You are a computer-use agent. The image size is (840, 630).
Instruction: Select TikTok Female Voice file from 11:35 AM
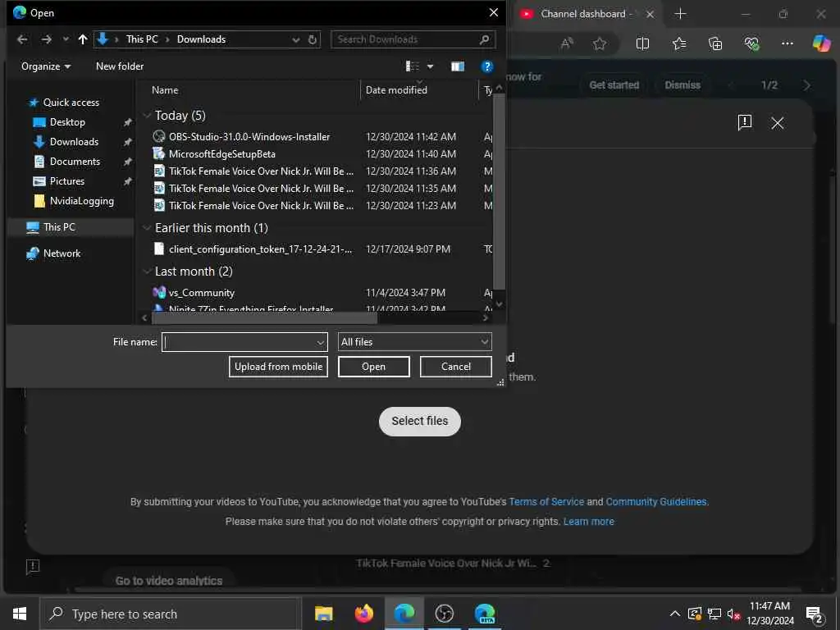point(261,188)
